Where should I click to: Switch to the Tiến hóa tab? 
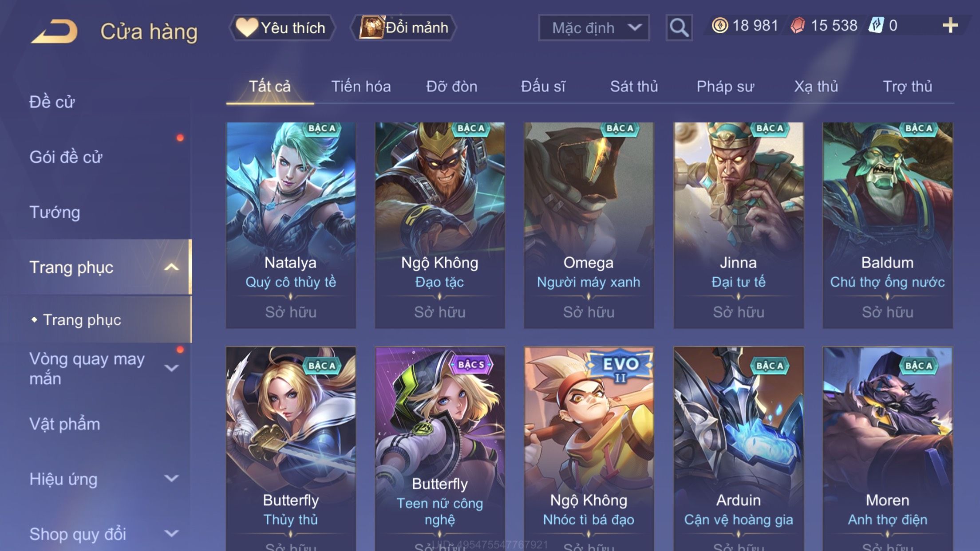point(361,86)
